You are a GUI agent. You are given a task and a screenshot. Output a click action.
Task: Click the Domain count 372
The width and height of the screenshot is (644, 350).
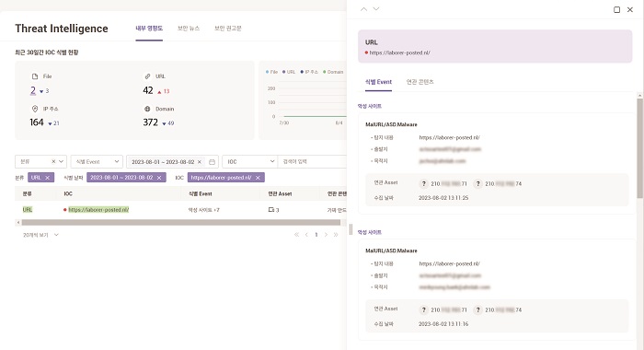[150, 122]
